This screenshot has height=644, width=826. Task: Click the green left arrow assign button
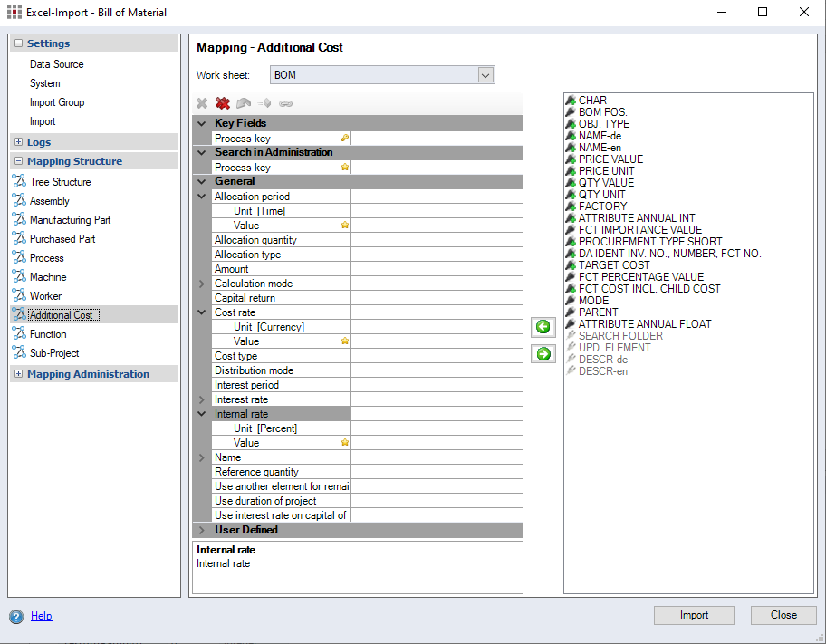pyautogui.click(x=543, y=327)
